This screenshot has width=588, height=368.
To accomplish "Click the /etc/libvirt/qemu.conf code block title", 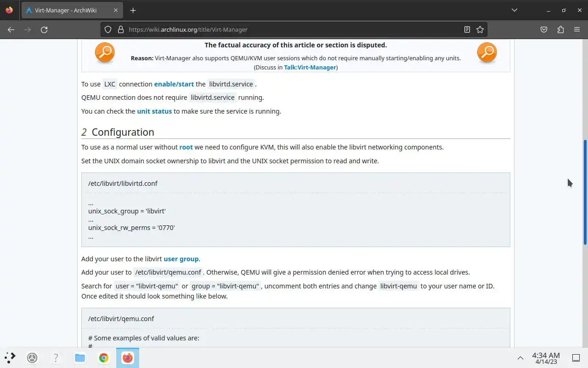I will tap(121, 318).
